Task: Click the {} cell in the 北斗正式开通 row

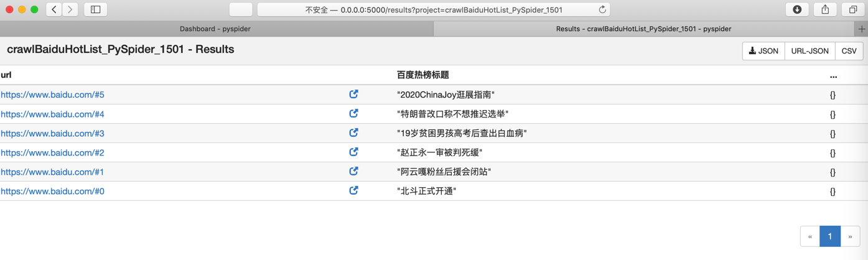Action: pyautogui.click(x=833, y=192)
